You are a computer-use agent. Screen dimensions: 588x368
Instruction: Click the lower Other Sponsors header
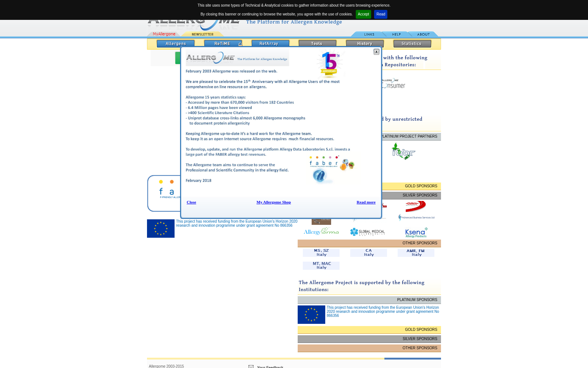369,348
